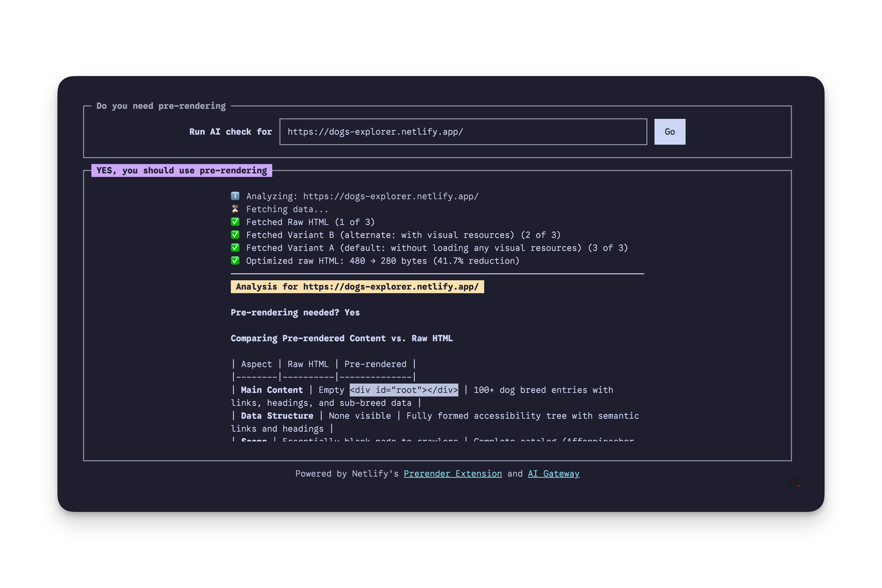Click 'Optimized raw HTML: 480 → 280 bytes' line
This screenshot has height=588, width=882.
(x=383, y=261)
